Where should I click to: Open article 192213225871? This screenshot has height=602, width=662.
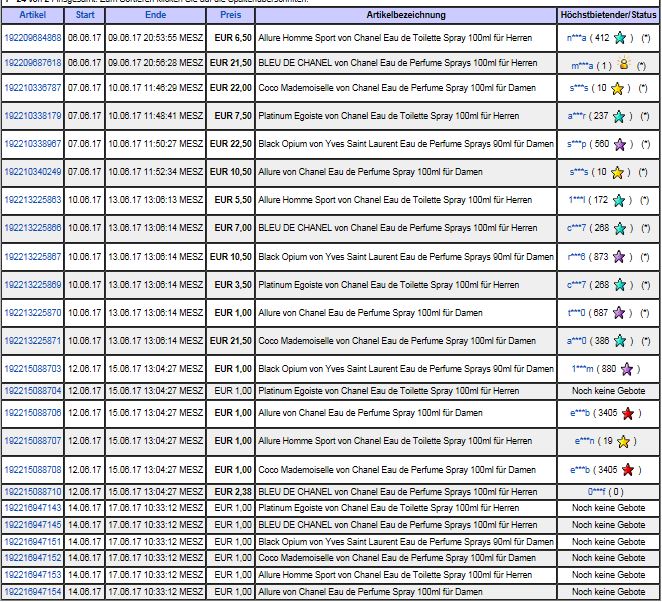coord(33,341)
